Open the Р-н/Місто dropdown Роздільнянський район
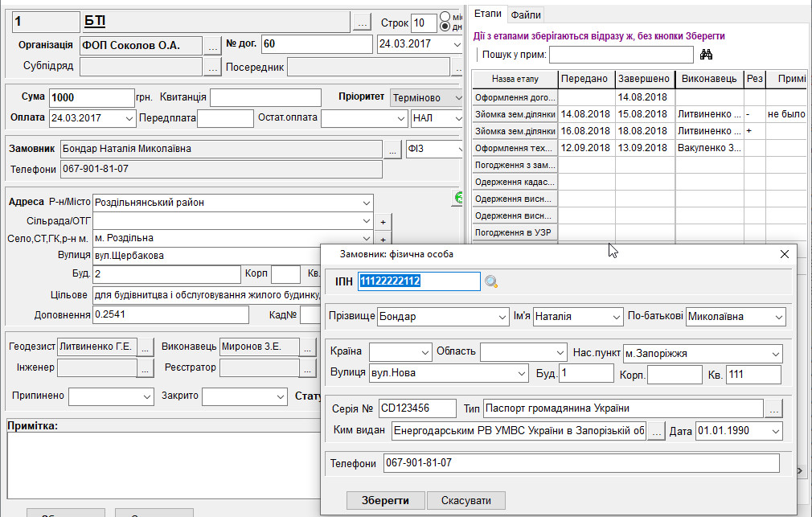Image resolution: width=812 pixels, height=517 pixels. tap(366, 203)
